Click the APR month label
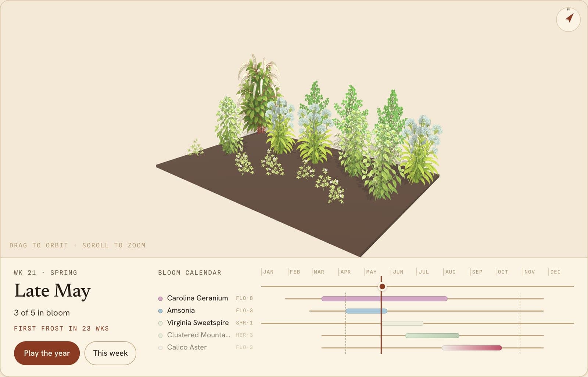The height and width of the screenshot is (377, 588). [345, 272]
